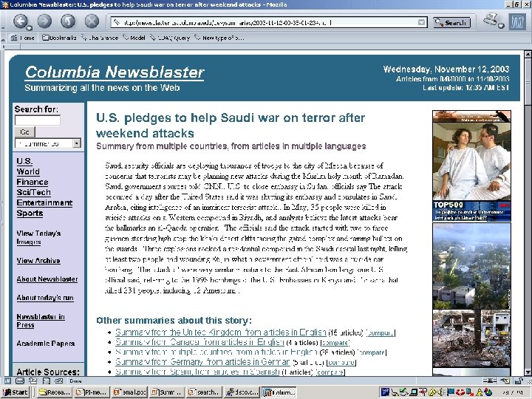Click the Go button under Search for
This screenshot has width=532, height=399.
24,132
